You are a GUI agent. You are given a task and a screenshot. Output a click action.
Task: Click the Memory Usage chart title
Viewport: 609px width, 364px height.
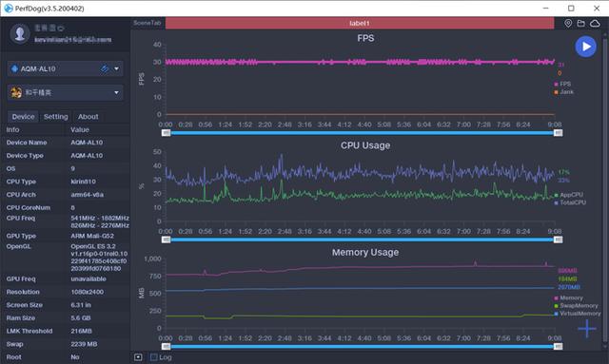365,252
